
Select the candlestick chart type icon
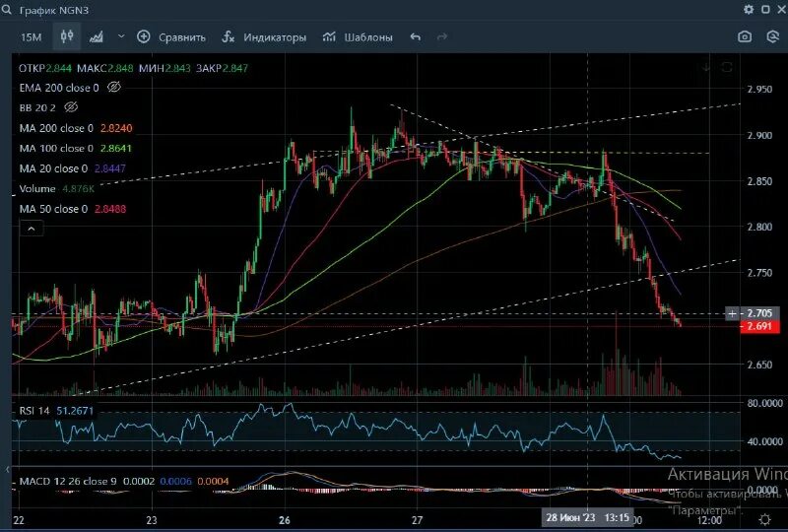click(x=67, y=36)
